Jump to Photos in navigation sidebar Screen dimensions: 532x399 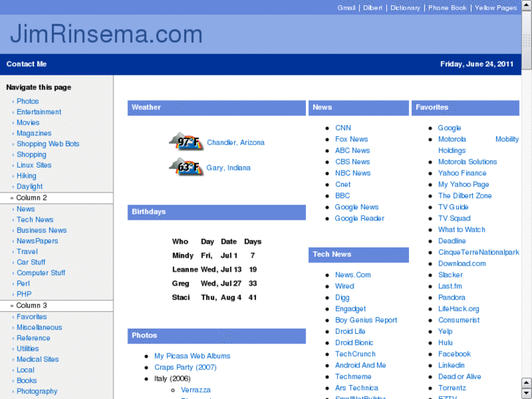(x=28, y=101)
